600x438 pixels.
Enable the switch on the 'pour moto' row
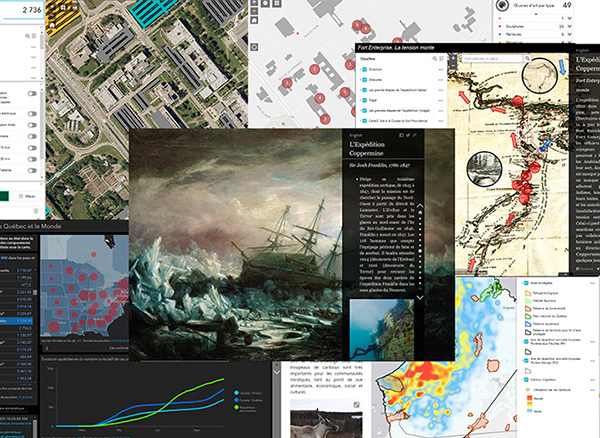coord(32,125)
